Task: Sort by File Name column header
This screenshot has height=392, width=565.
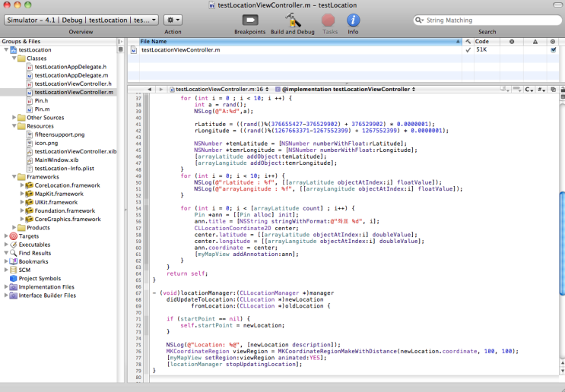Action: point(300,41)
